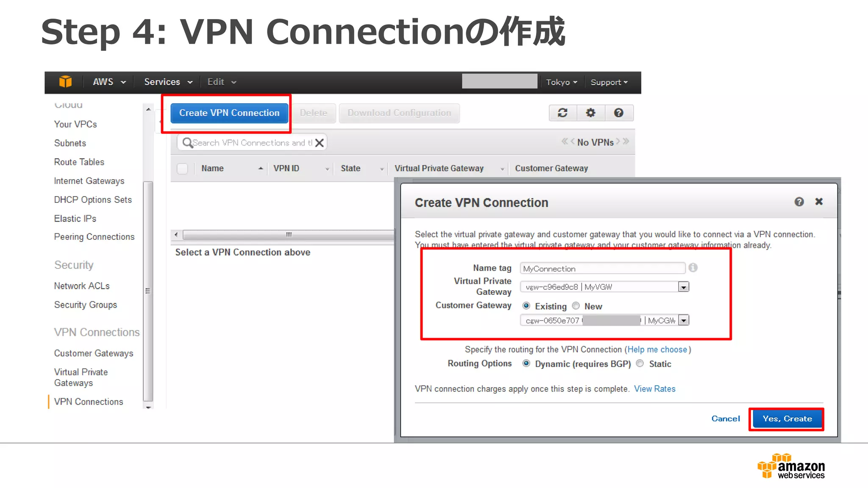This screenshot has height=488, width=868.
Task: Open Elastic IPs in sidebar
Action: (x=75, y=219)
